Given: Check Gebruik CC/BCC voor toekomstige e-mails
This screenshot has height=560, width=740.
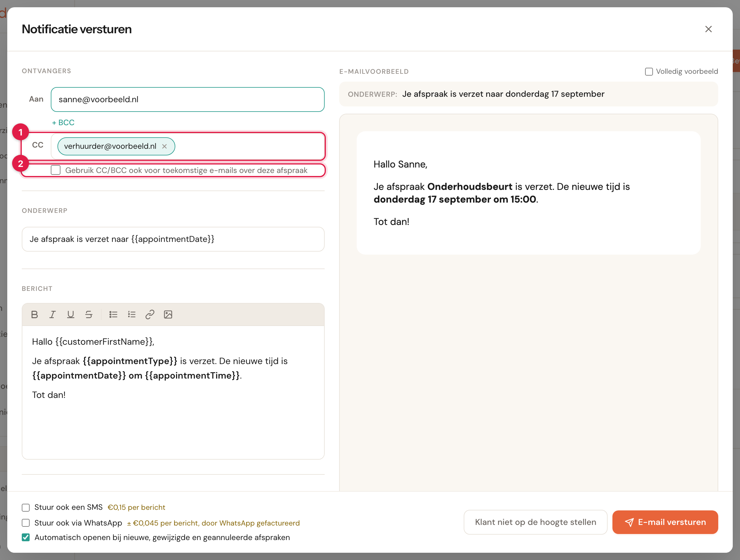Looking at the screenshot, I should tap(56, 170).
